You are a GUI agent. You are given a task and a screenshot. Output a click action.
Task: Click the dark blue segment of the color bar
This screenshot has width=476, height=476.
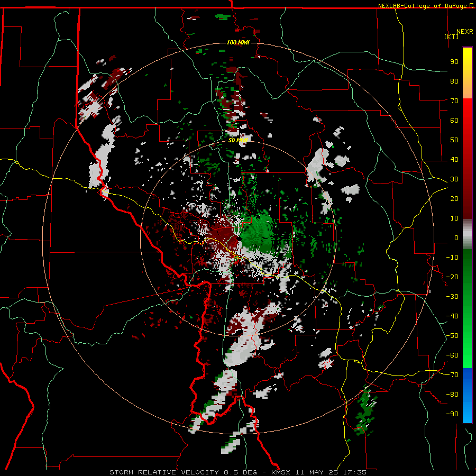pos(467,378)
